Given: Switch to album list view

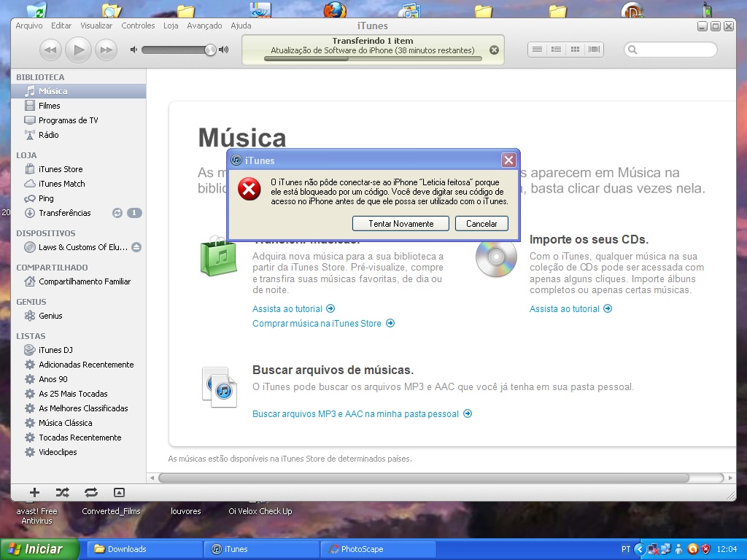Looking at the screenshot, I should point(556,50).
